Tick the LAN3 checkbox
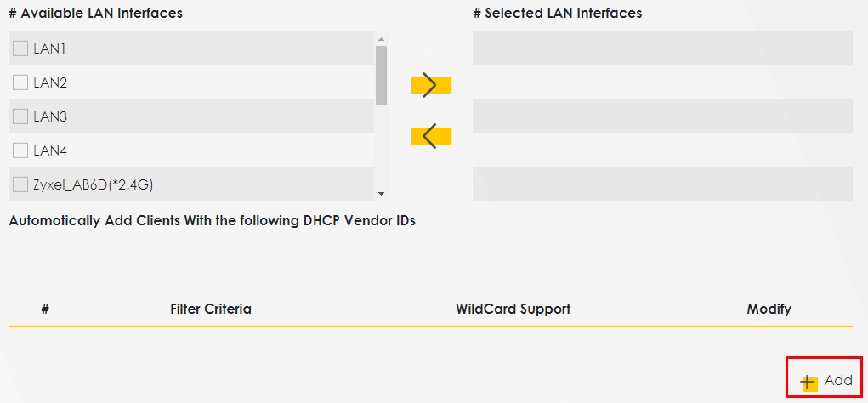This screenshot has width=868, height=403. click(20, 116)
